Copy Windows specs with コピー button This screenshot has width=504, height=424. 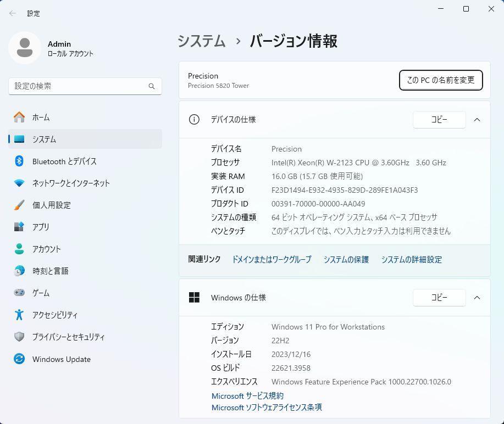pyautogui.click(x=439, y=298)
